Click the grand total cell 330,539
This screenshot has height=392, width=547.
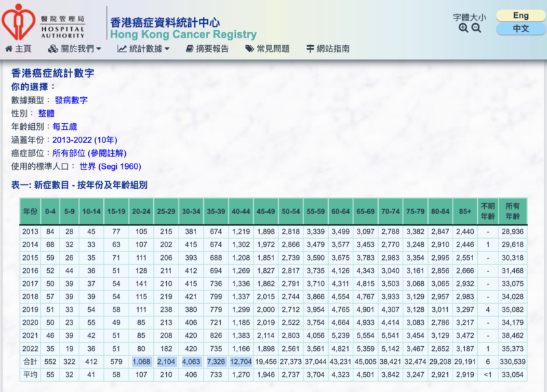click(x=512, y=362)
